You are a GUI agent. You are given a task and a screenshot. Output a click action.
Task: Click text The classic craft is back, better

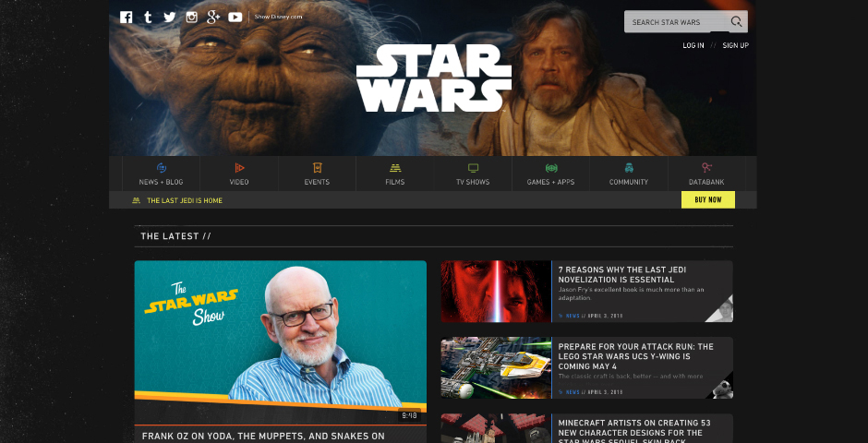pyautogui.click(x=631, y=377)
